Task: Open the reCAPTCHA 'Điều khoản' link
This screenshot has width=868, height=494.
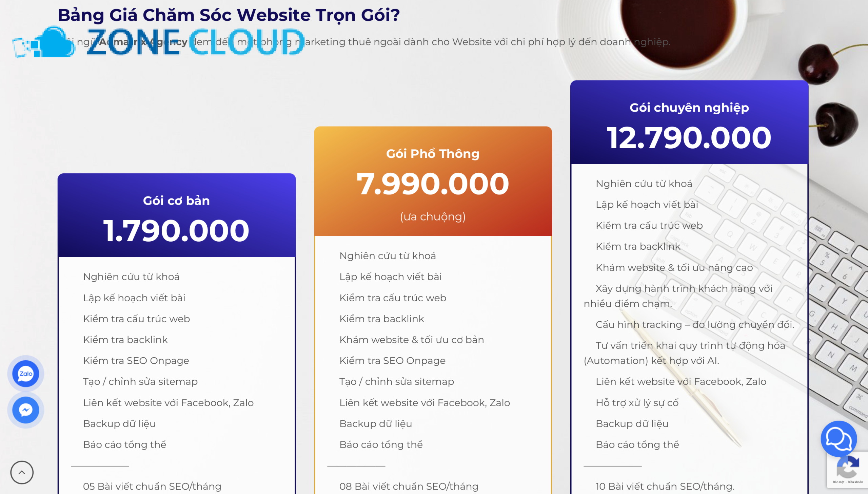Action: pyautogui.click(x=855, y=482)
